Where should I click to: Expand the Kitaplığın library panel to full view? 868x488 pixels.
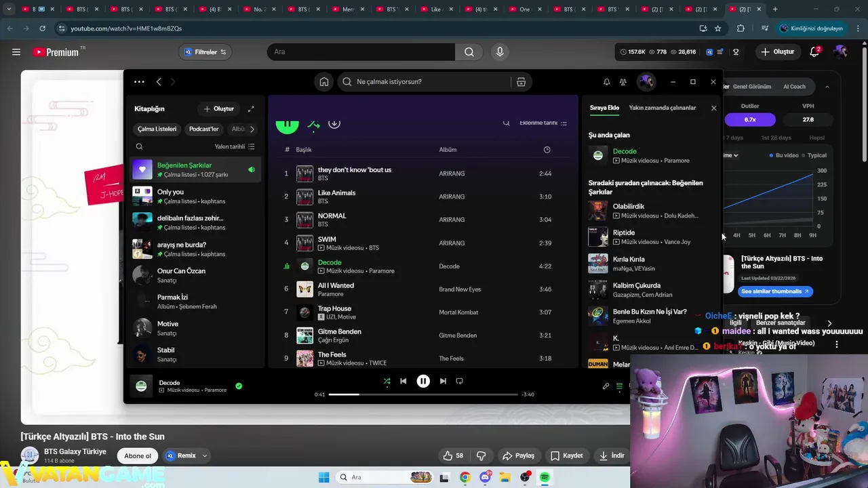[251, 108]
